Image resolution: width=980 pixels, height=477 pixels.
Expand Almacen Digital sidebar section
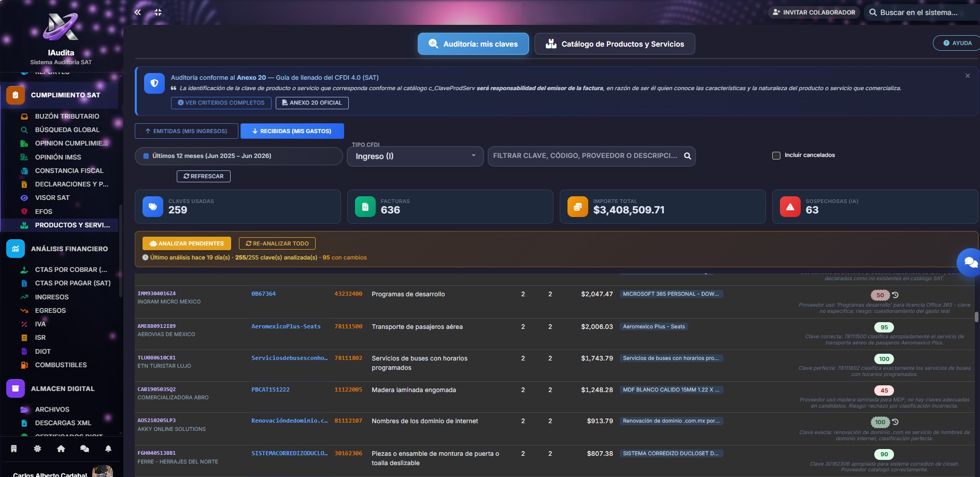60,388
